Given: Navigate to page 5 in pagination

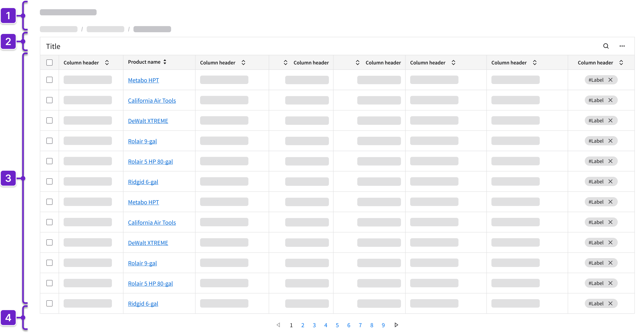Looking at the screenshot, I should [337, 325].
